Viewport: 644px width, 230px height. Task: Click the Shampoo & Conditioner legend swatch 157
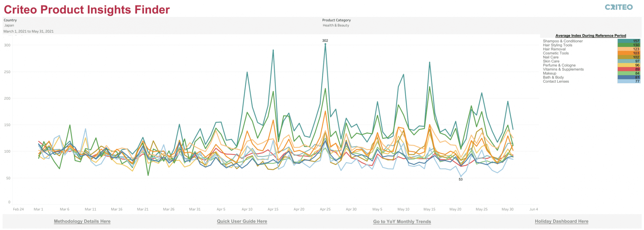[x=629, y=41]
